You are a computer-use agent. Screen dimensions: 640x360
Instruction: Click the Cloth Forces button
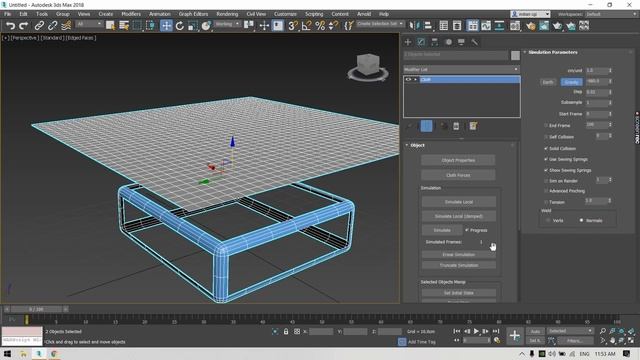(x=458, y=175)
